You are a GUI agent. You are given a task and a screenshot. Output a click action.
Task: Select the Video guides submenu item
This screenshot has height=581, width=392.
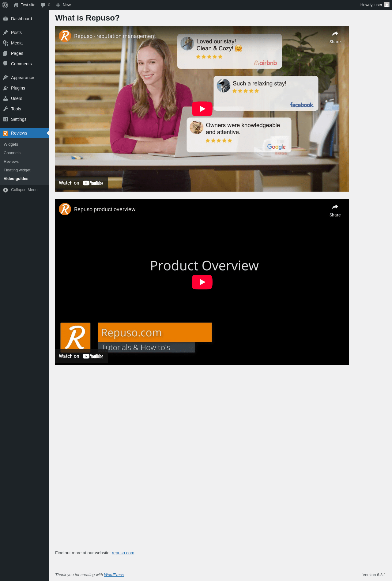coord(24,179)
